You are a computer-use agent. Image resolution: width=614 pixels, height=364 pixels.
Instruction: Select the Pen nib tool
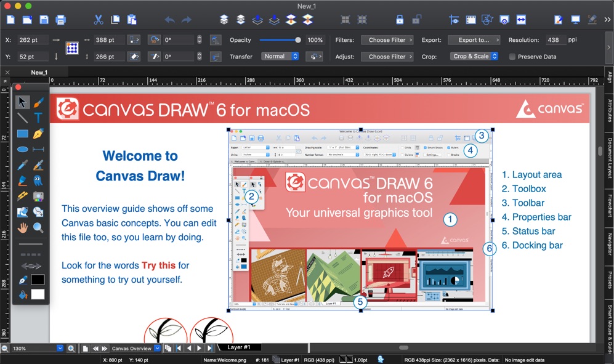[38, 134]
